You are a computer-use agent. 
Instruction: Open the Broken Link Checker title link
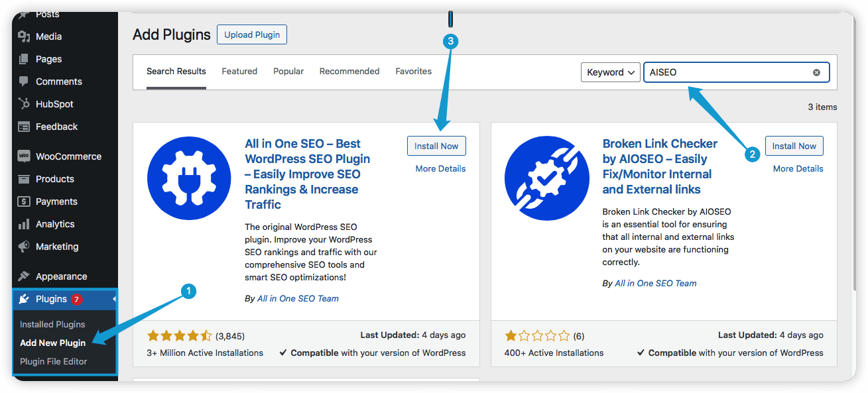point(660,166)
